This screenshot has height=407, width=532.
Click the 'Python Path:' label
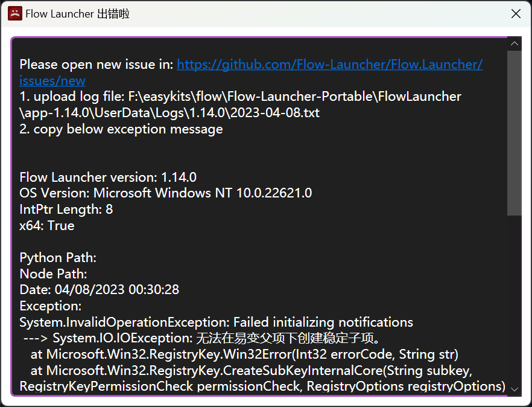pos(57,257)
